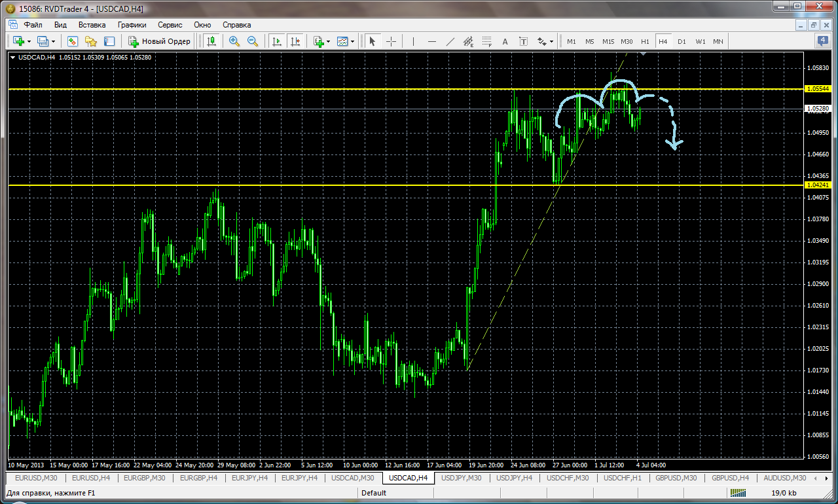Viewport: 838px width, 504px height.
Task: Switch chart to candlestick mode
Action: [x=211, y=41]
